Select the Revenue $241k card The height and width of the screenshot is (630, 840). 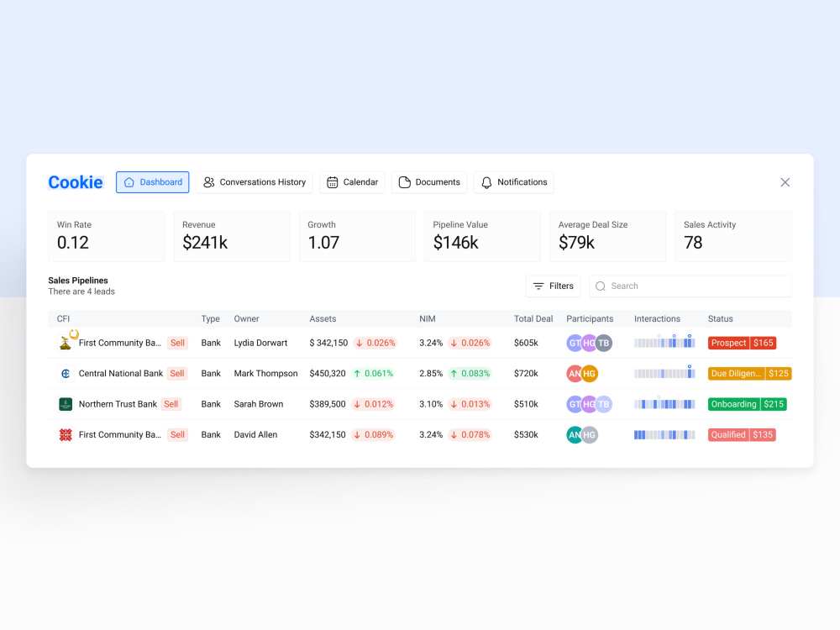(232, 236)
